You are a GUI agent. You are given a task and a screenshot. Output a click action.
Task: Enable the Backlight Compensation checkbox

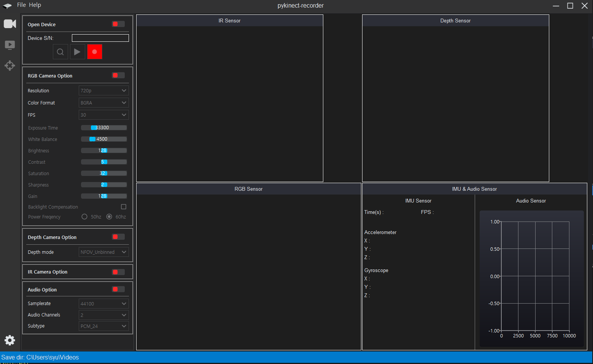[x=124, y=207]
